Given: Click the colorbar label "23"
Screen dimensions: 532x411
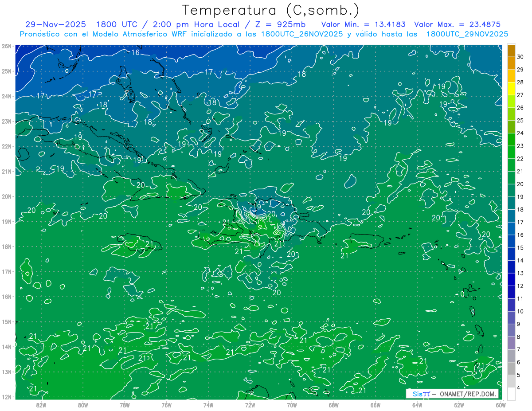Looking at the screenshot, I should (x=520, y=146).
